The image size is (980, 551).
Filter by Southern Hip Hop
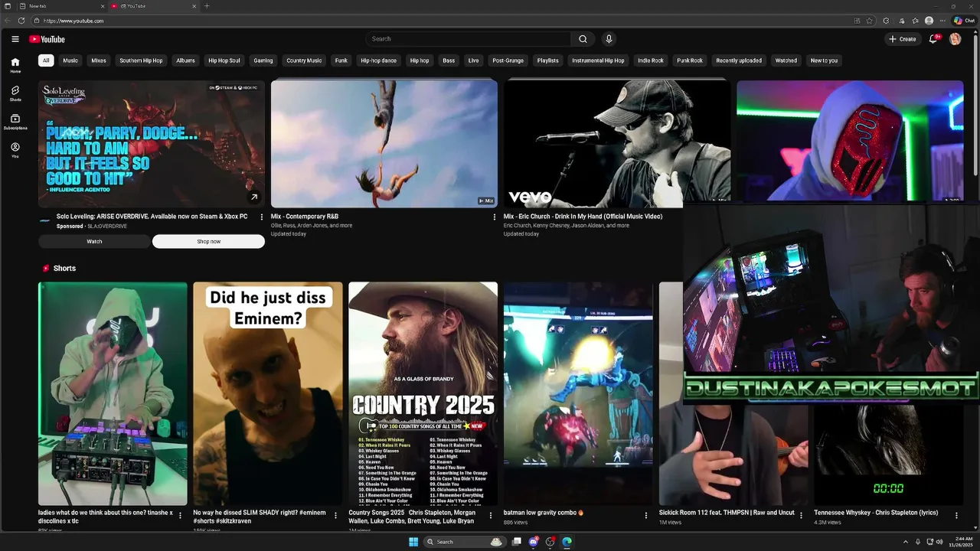(x=141, y=60)
